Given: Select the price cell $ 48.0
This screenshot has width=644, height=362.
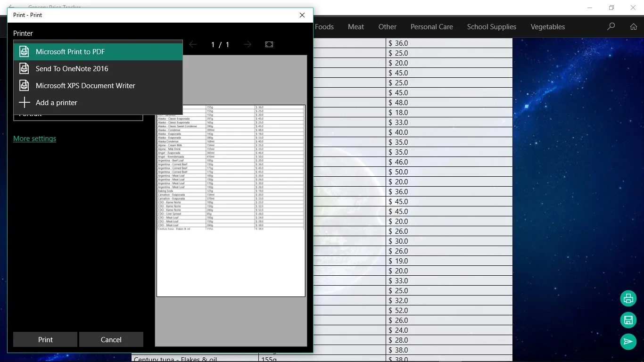Looking at the screenshot, I should tap(449, 103).
